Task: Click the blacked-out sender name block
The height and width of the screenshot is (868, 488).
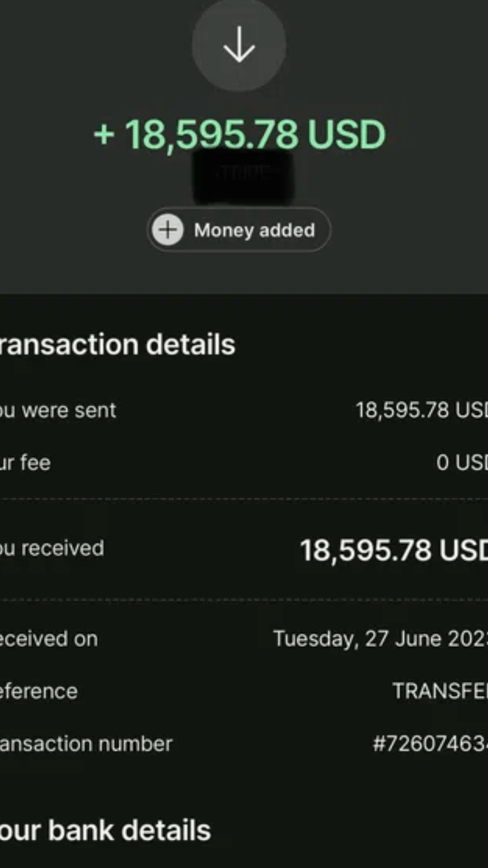Action: [243, 176]
